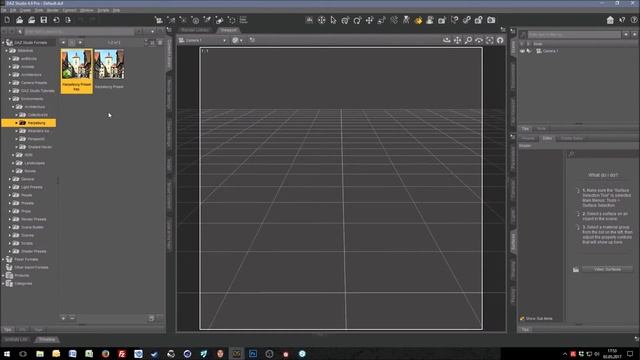Go to previous page in content browser
Viewport: 640px width, 360px height.
point(63,42)
